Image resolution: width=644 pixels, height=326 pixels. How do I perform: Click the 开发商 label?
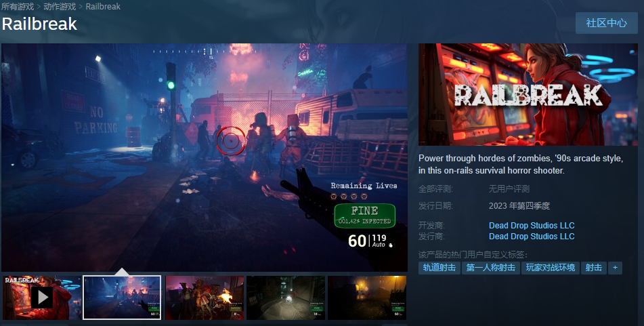point(431,225)
